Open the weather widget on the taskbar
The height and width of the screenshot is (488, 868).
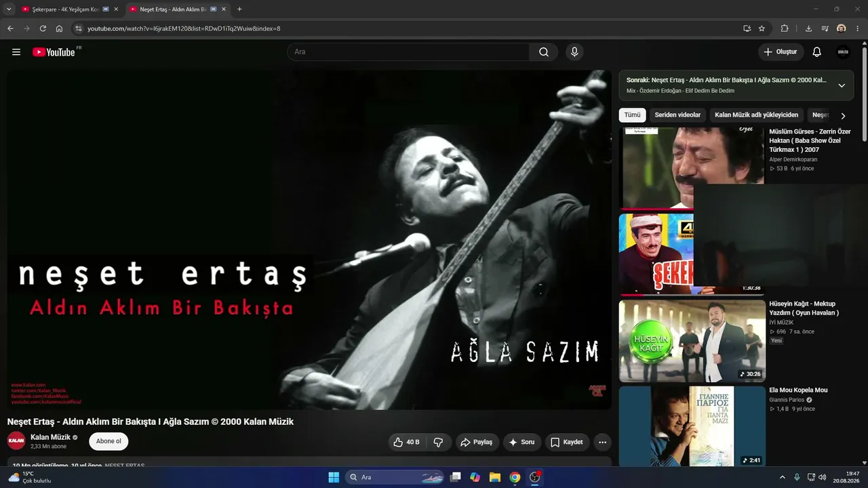29,477
